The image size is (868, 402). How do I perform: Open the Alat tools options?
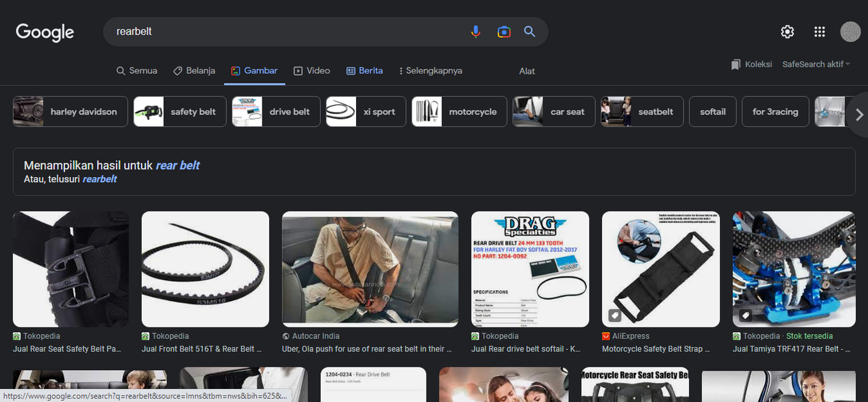point(527,71)
